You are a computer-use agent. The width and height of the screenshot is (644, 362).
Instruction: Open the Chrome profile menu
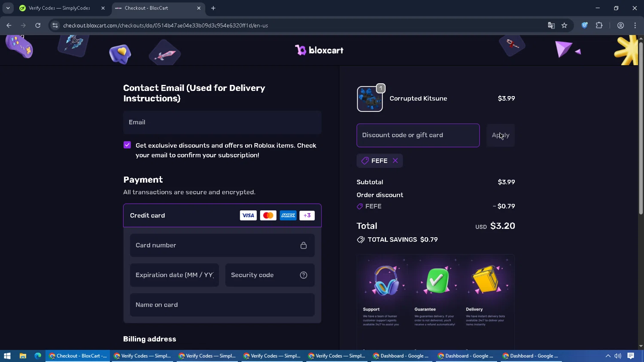[620, 25]
